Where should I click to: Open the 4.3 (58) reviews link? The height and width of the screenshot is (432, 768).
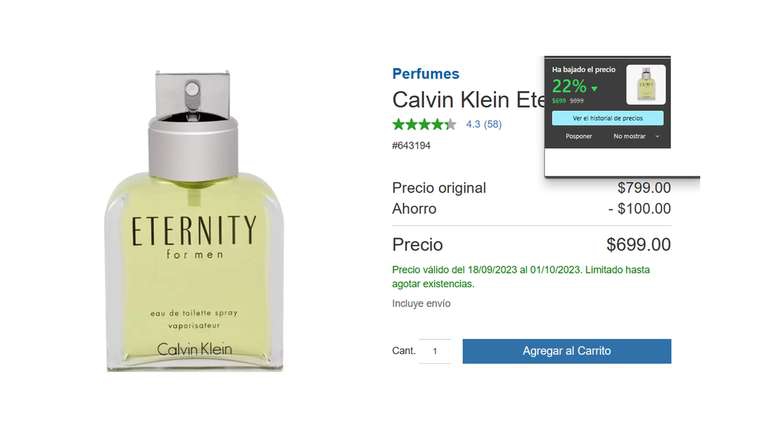[483, 124]
